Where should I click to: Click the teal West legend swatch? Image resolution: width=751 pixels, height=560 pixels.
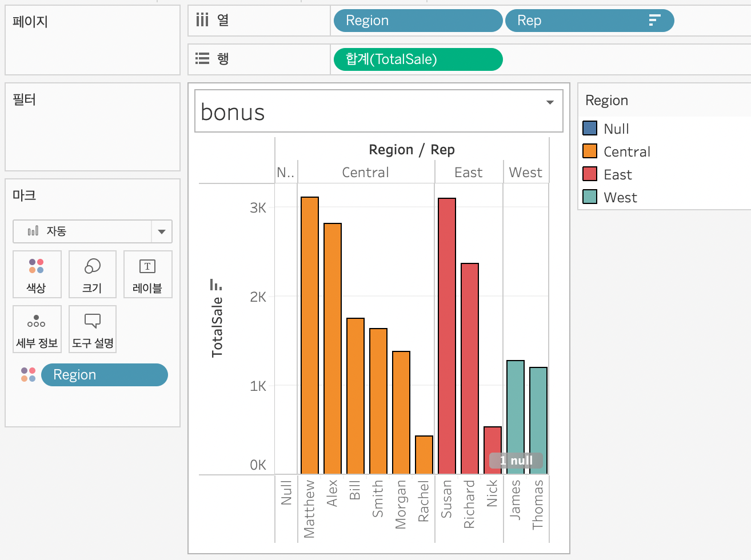[x=590, y=197]
